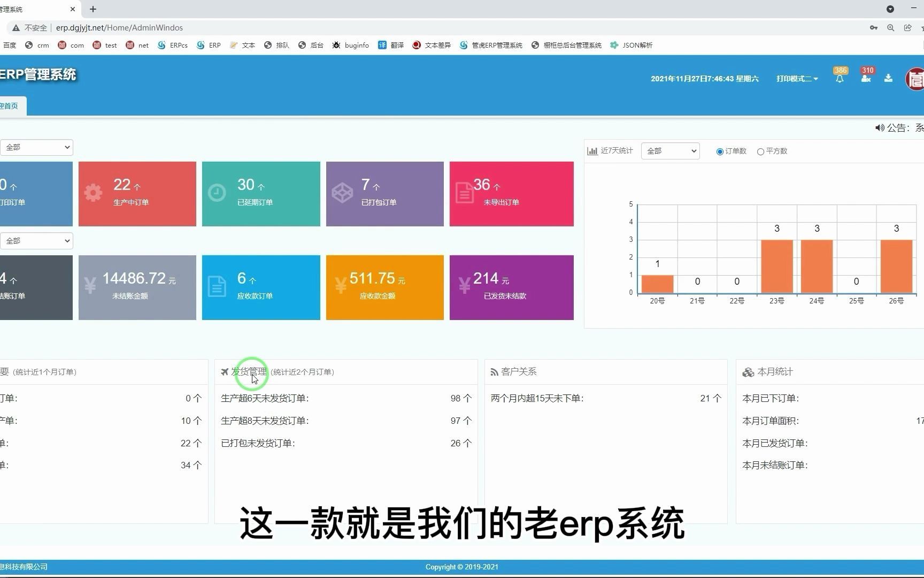Screen dimensions: 924x578
Task: Close the current browser tab
Action: coord(73,9)
